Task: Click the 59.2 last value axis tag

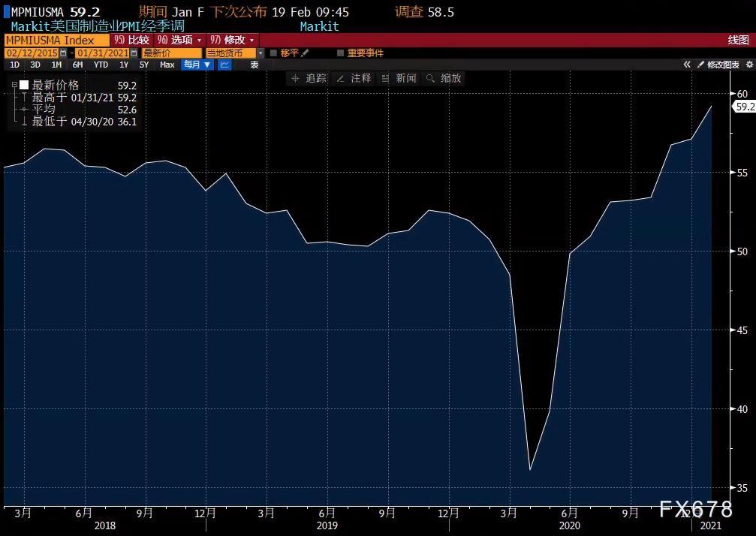Action: tap(745, 107)
